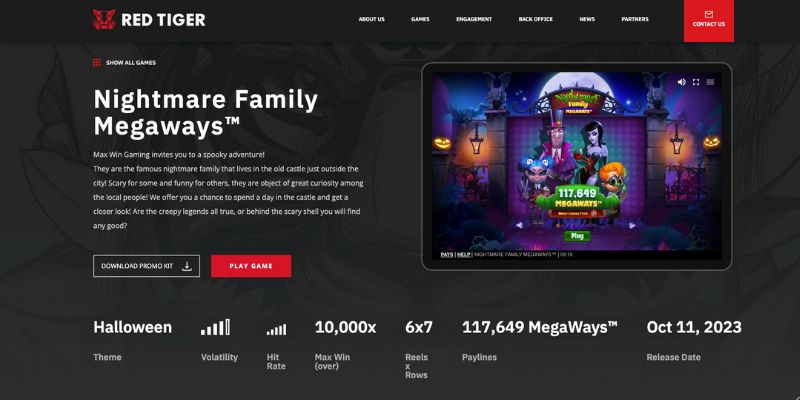Viewport: 800px width, 400px height.
Task: Open the game preview hamburger menu
Action: click(710, 82)
